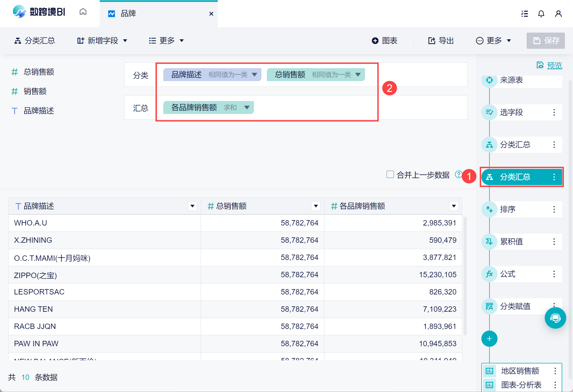The width and height of the screenshot is (573, 392).
Task: Add a new step with plus button
Action: pyautogui.click(x=489, y=339)
